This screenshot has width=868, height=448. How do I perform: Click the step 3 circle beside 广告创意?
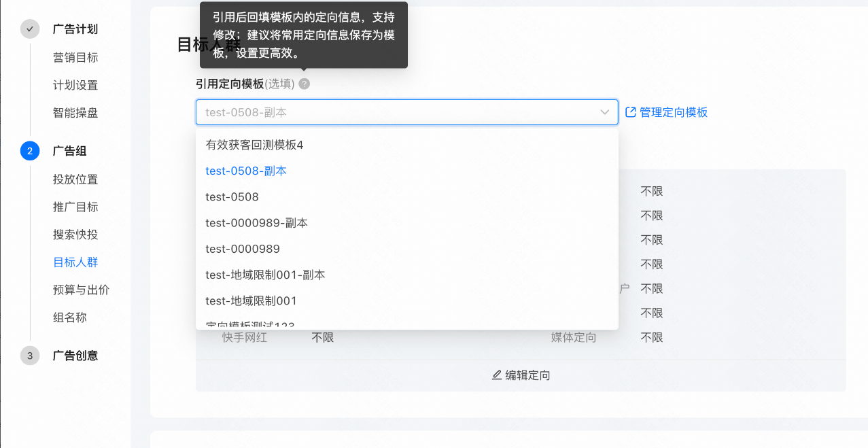pyautogui.click(x=29, y=356)
